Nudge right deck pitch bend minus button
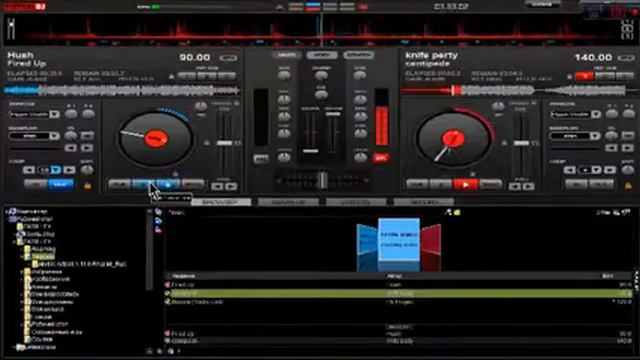This screenshot has height=360, width=640. pyautogui.click(x=515, y=187)
